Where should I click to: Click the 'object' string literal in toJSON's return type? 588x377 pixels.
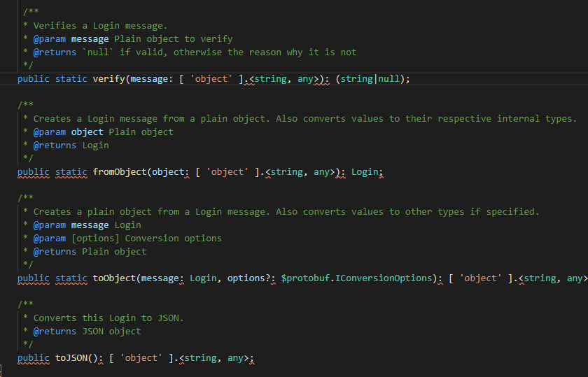pyautogui.click(x=141, y=358)
